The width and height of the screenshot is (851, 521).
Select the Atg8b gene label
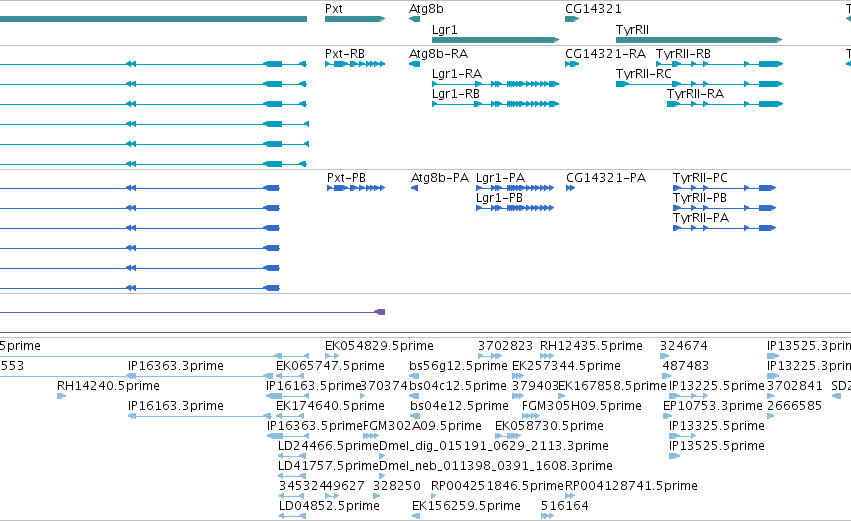426,9
